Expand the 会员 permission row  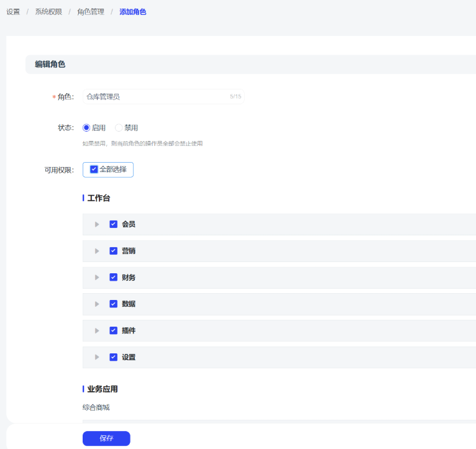[x=97, y=224]
